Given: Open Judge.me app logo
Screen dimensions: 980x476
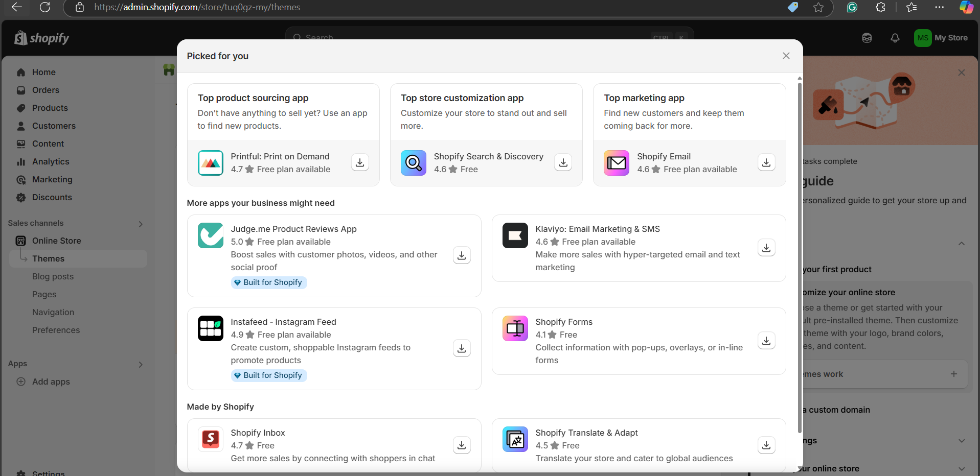Looking at the screenshot, I should (x=211, y=235).
